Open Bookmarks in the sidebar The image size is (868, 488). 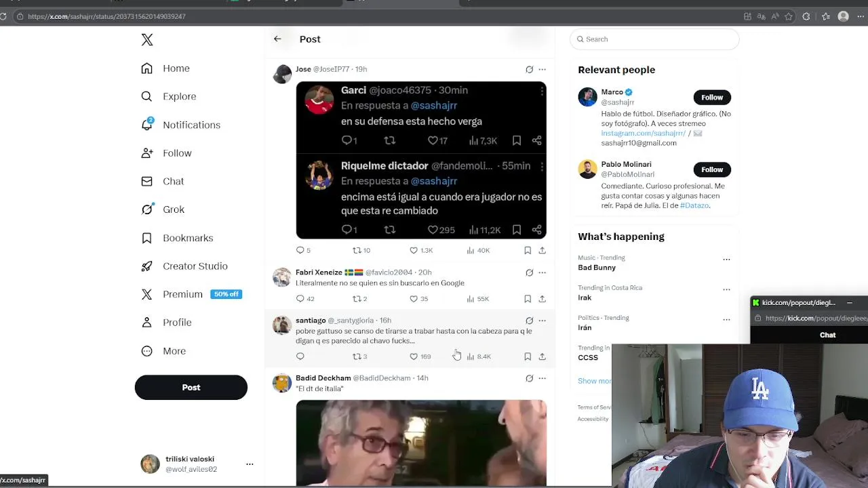pyautogui.click(x=177, y=238)
